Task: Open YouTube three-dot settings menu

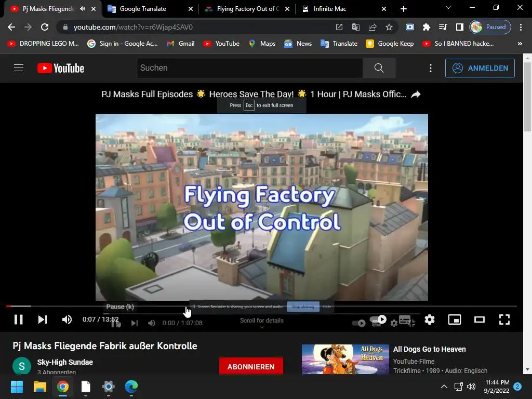Action: tap(431, 68)
